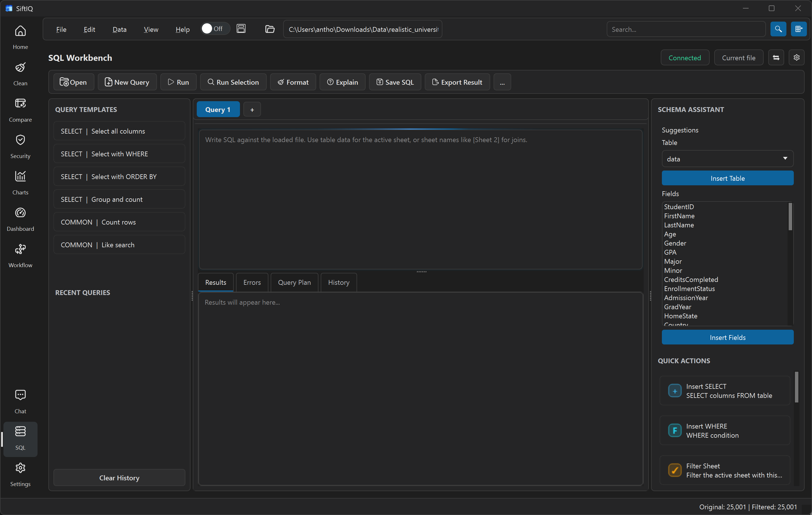812x515 pixels.
Task: Click the New Query button
Action: point(127,82)
